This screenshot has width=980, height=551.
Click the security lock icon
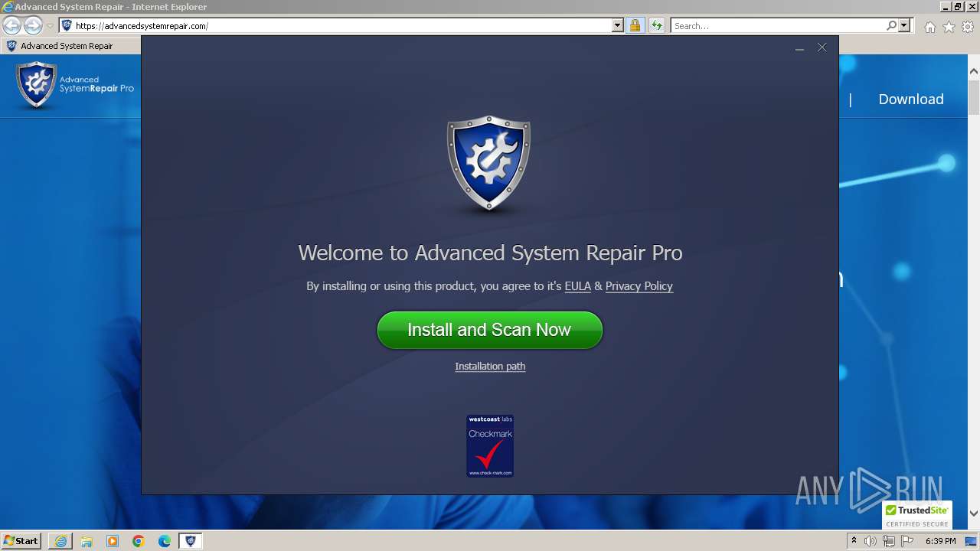pos(635,25)
